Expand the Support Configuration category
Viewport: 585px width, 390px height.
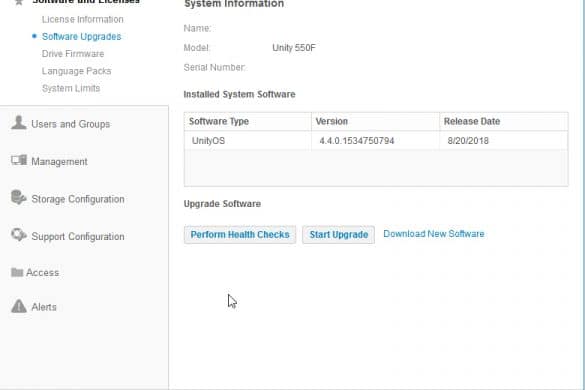[78, 236]
